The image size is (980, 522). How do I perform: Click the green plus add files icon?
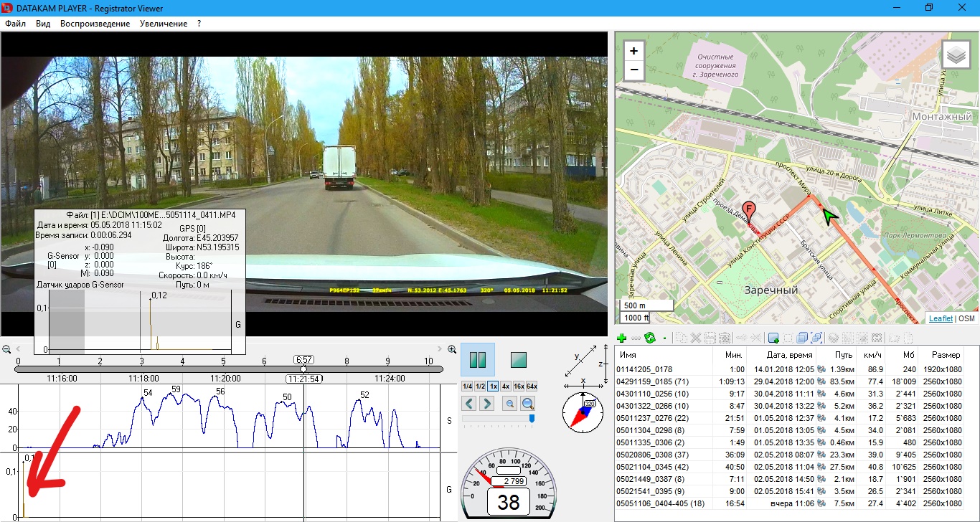tap(622, 338)
